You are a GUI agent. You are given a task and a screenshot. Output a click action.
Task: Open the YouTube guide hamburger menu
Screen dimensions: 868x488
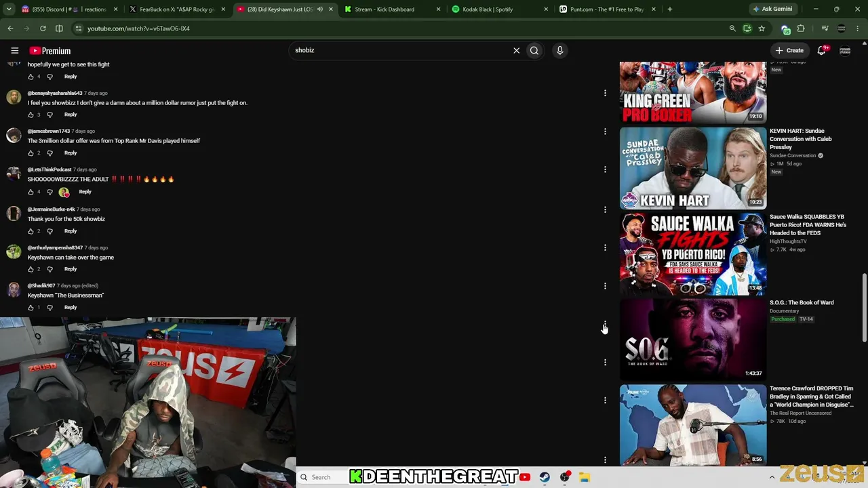(14, 50)
